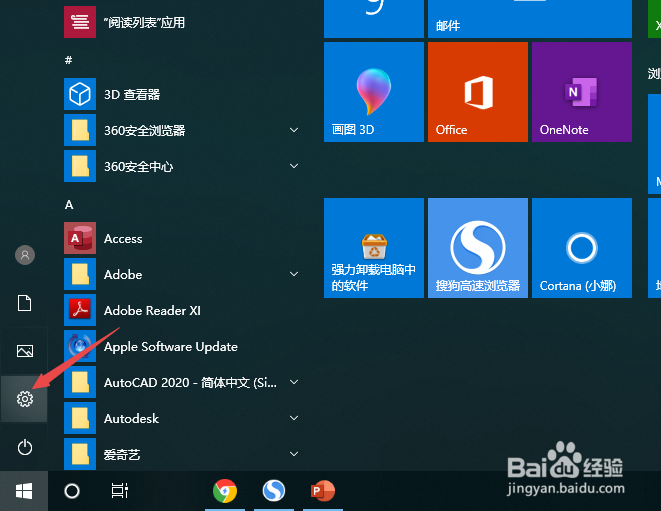Image resolution: width=661 pixels, height=511 pixels.
Task: Open Apple Software Update icon
Action: pyautogui.click(x=80, y=346)
